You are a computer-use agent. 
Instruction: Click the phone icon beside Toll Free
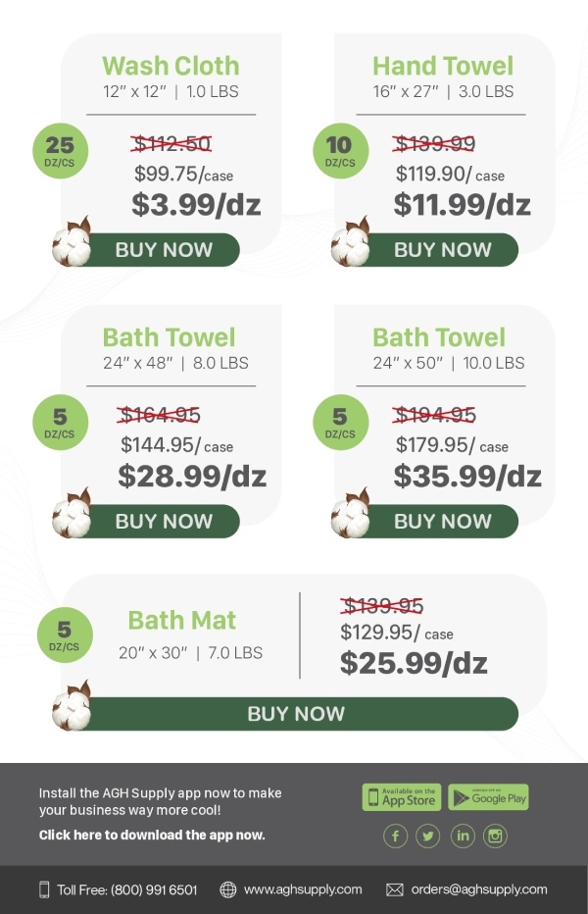pos(44,889)
